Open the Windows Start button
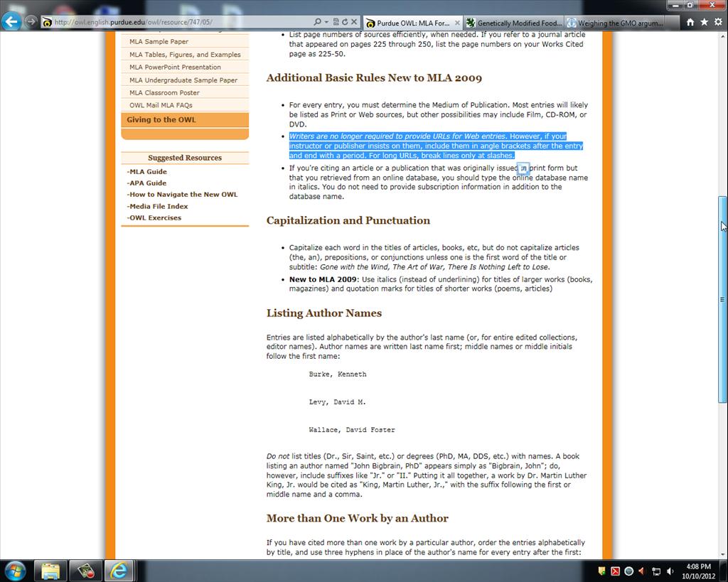Viewport: 728px width, 582px height. click(x=16, y=571)
